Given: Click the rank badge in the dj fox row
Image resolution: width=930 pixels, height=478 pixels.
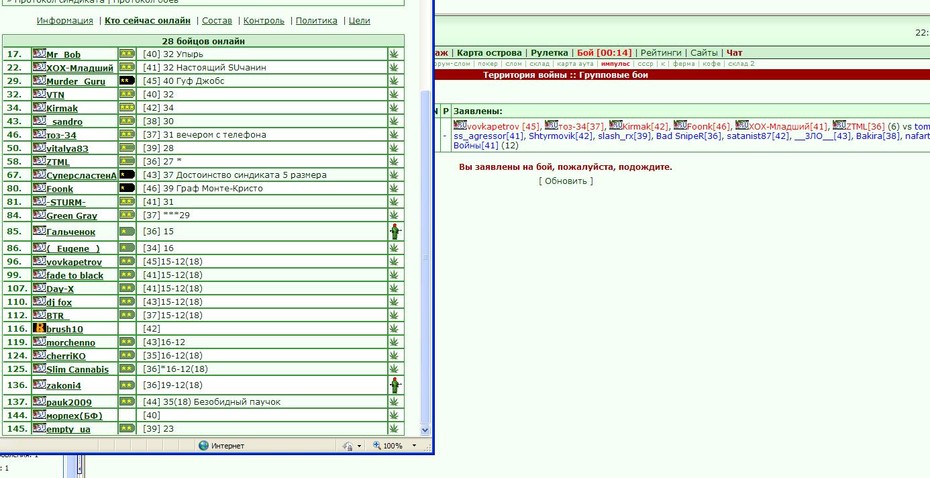Looking at the screenshot, I should tap(127, 301).
